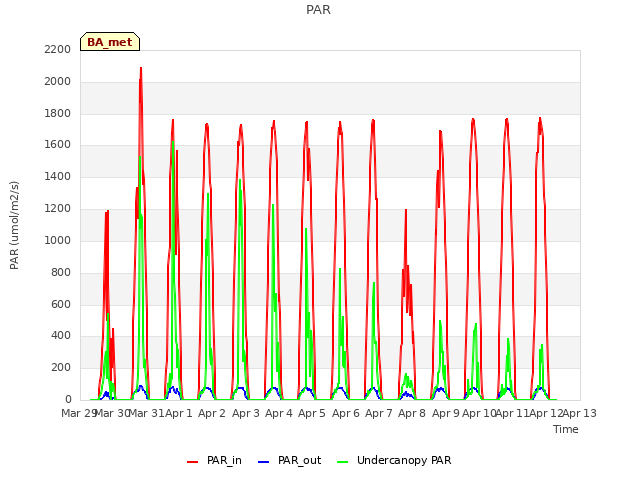Click the Time x-axis label
Image resolution: width=640 pixels, height=480 pixels.
pos(566,429)
